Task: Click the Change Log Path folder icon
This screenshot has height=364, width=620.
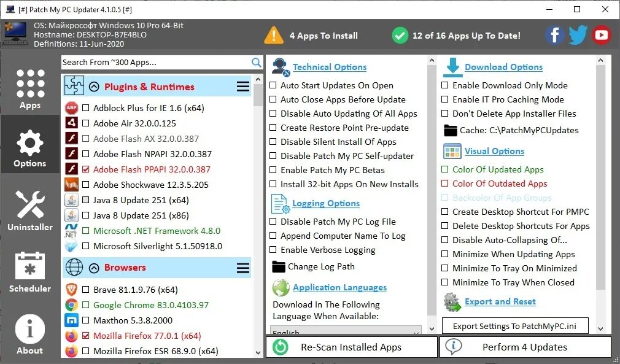Action: click(279, 266)
